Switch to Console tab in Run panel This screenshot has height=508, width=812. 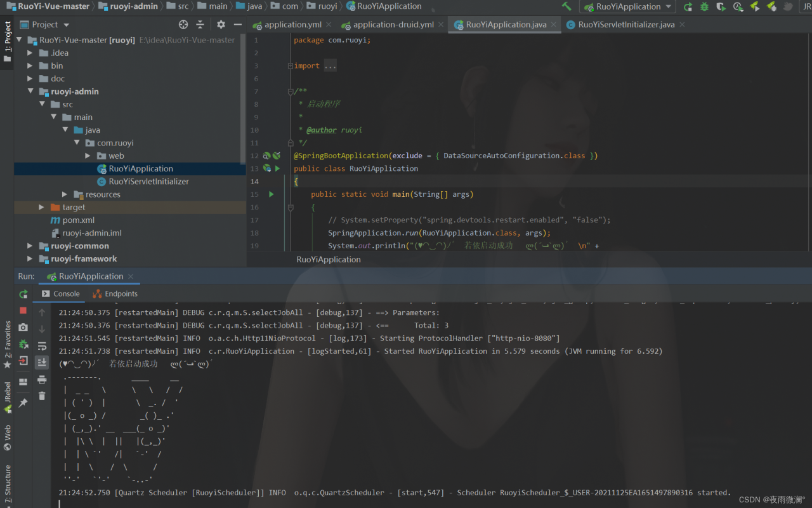coord(61,293)
